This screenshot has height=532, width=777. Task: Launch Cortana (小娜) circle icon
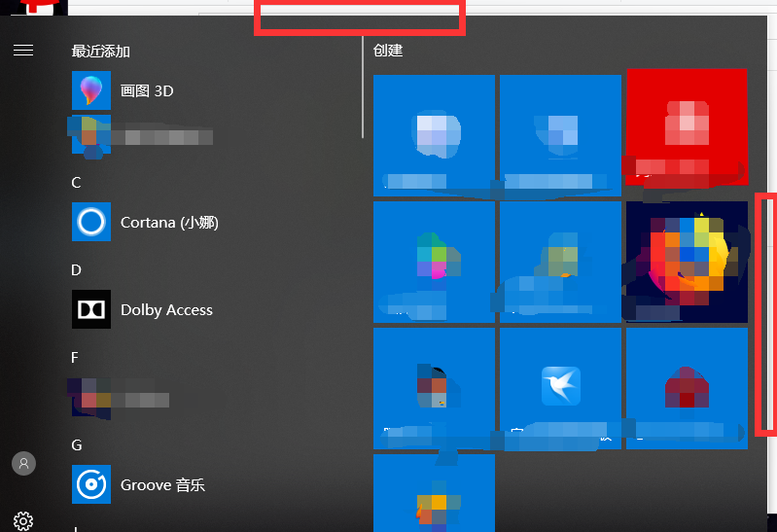[91, 222]
